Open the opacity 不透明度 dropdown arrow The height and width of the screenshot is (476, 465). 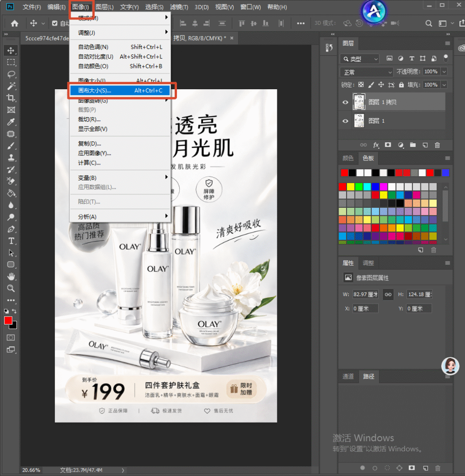click(444, 72)
